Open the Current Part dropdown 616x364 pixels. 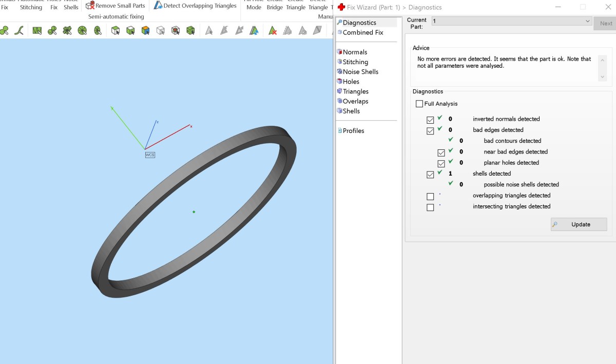[511, 21]
